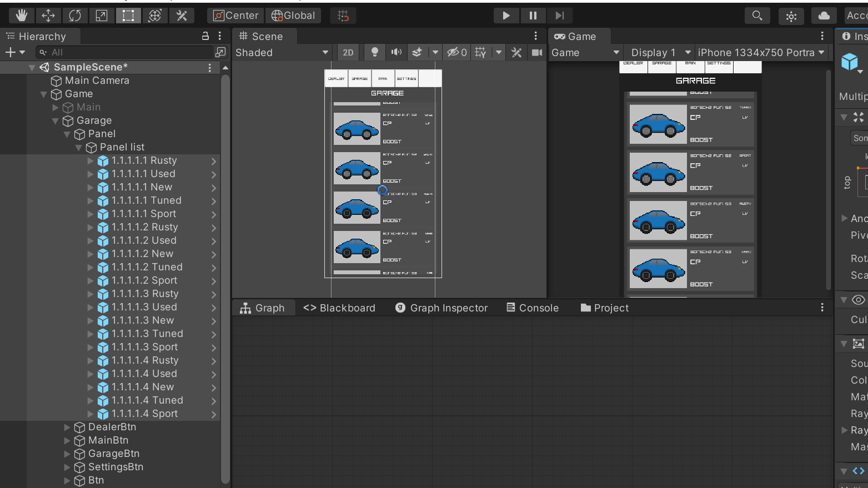Image resolution: width=868 pixels, height=488 pixels.
Task: Click the Step forward button
Action: 560,16
